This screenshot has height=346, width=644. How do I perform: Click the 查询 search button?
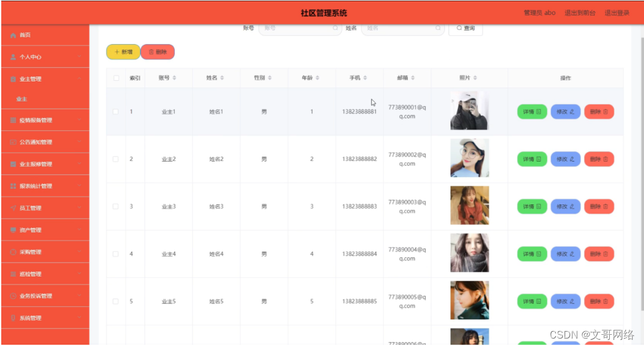click(466, 29)
